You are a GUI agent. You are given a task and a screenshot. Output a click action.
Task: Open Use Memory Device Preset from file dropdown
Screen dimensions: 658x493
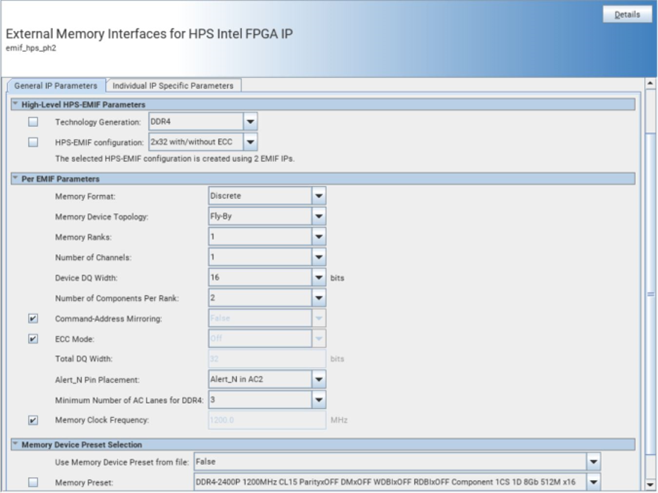[x=593, y=462]
